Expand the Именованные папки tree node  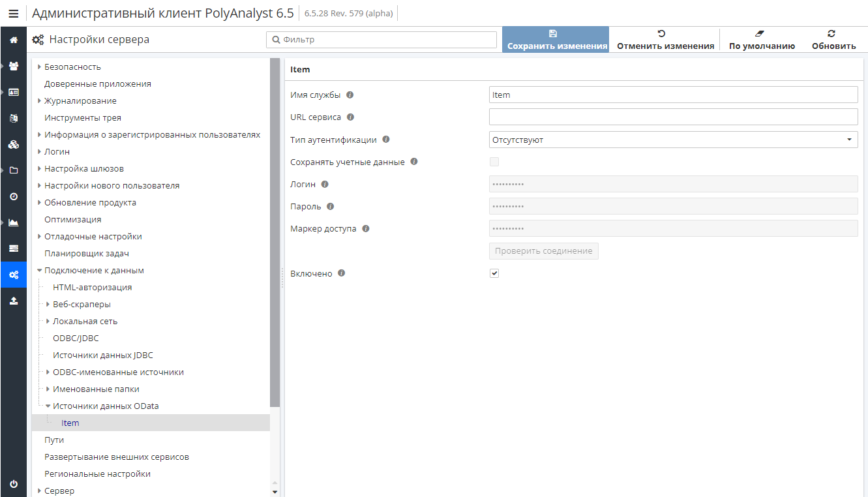click(48, 389)
